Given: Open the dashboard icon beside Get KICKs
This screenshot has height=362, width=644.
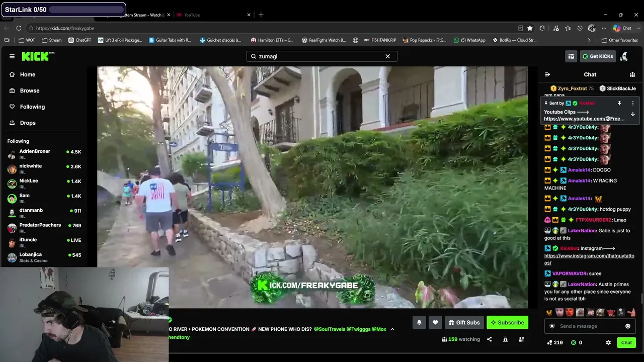Looking at the screenshot, I should pos(571,56).
